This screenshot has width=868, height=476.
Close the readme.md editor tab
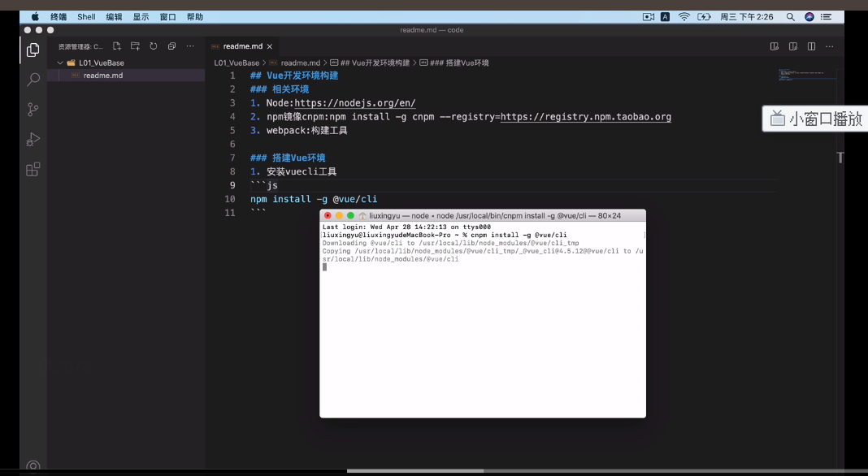(x=270, y=46)
